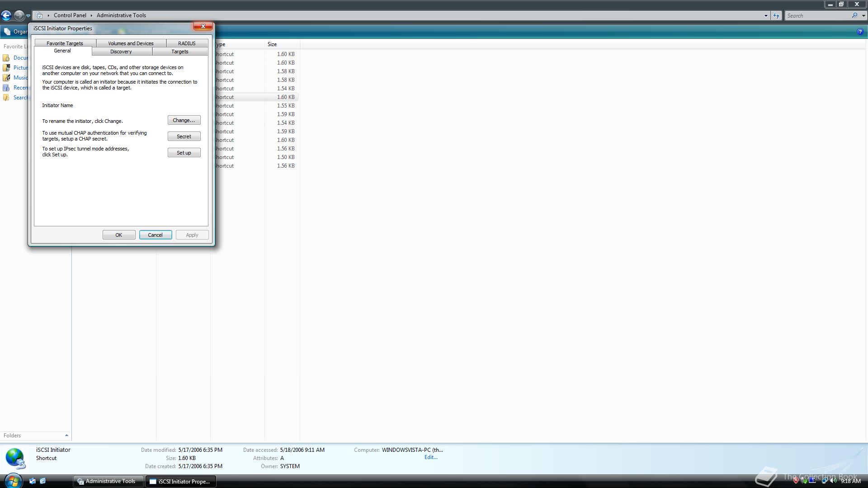Click Change... to rename the initiator

click(184, 120)
